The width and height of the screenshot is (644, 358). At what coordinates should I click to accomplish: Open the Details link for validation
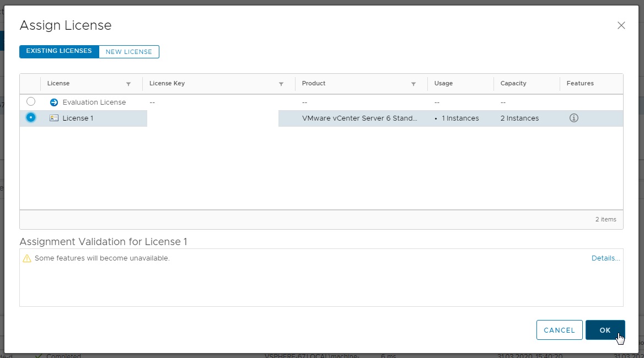pyautogui.click(x=605, y=258)
